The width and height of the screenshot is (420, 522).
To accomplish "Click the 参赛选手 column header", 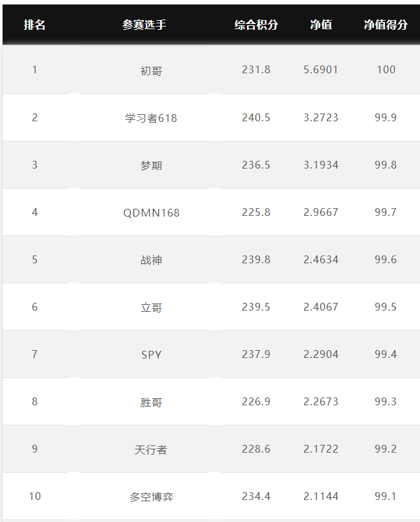I will (x=144, y=25).
